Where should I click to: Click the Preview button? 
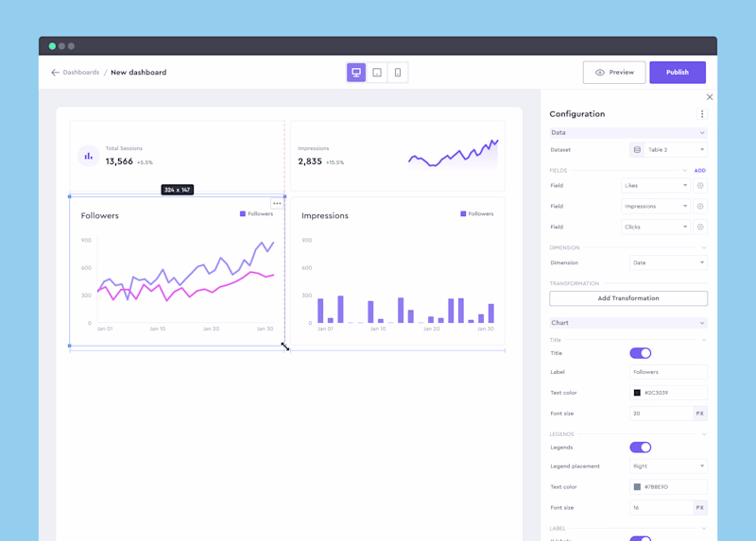tap(613, 73)
